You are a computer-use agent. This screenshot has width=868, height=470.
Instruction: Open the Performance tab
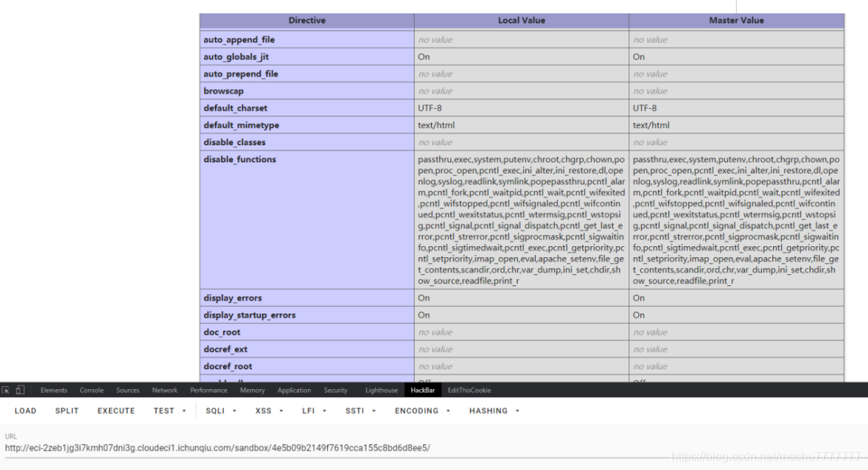pyautogui.click(x=208, y=391)
